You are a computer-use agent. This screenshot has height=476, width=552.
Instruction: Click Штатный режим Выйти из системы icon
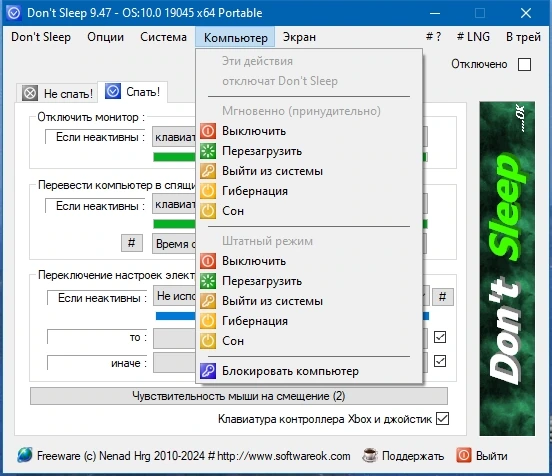[x=208, y=301]
